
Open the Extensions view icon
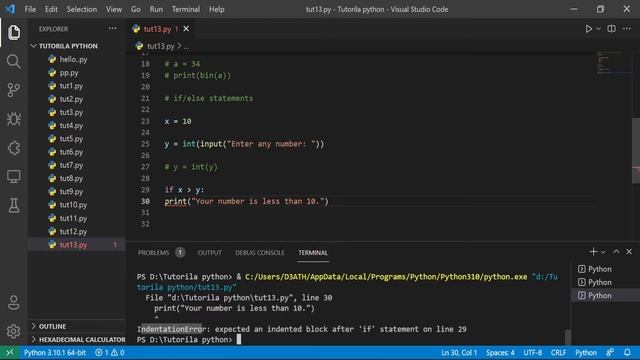pos(13,148)
